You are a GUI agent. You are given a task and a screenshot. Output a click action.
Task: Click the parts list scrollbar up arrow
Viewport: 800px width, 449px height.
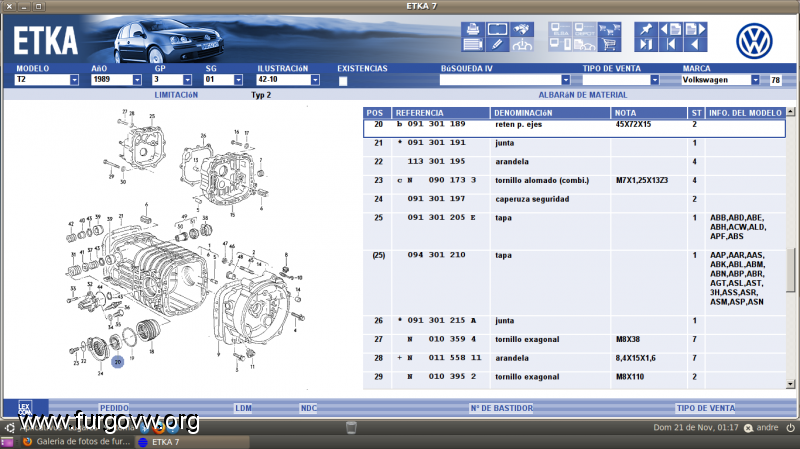click(x=790, y=111)
